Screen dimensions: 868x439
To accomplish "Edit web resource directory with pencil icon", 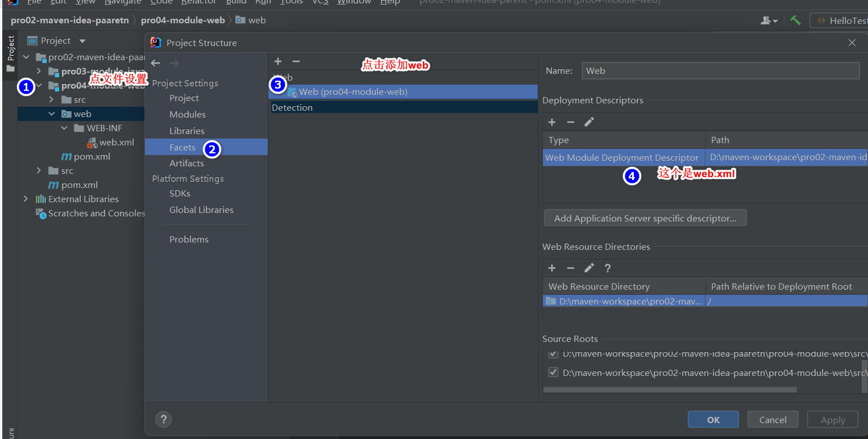I will (589, 268).
